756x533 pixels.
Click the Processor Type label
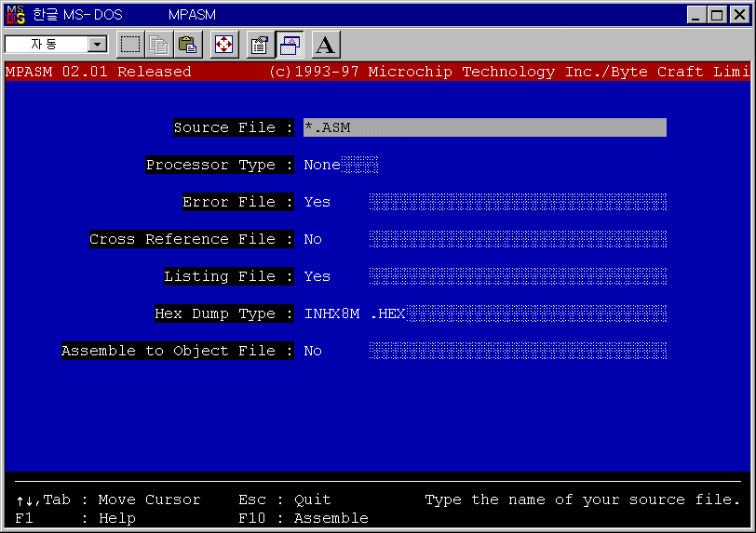220,165
